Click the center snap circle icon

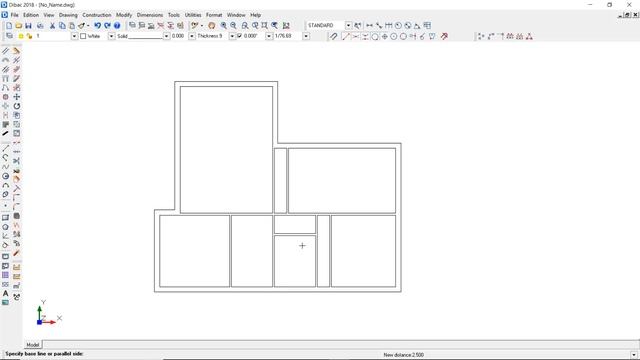(x=394, y=36)
